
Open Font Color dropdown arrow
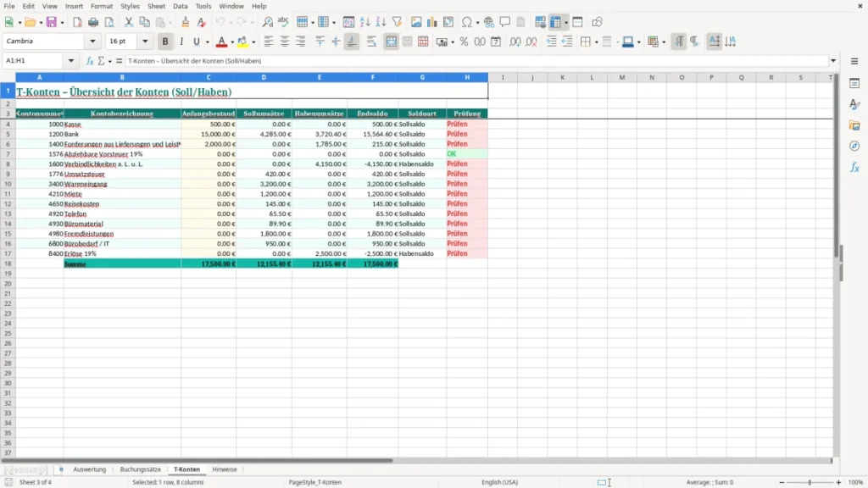(232, 42)
